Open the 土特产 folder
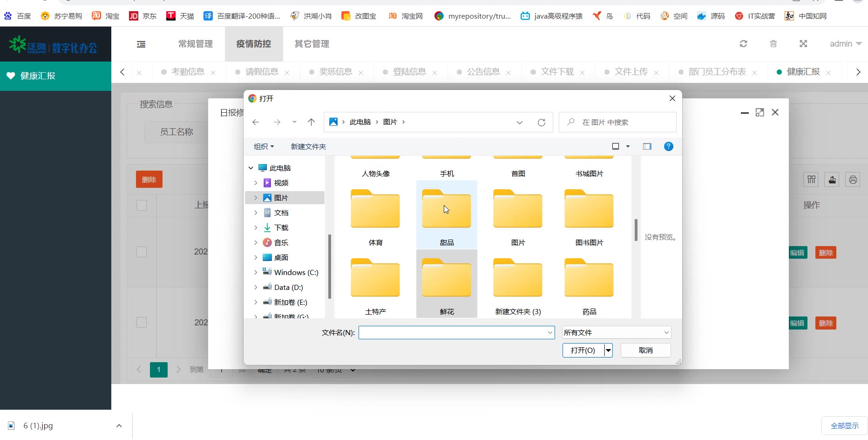The height and width of the screenshot is (440, 868). coord(375,284)
